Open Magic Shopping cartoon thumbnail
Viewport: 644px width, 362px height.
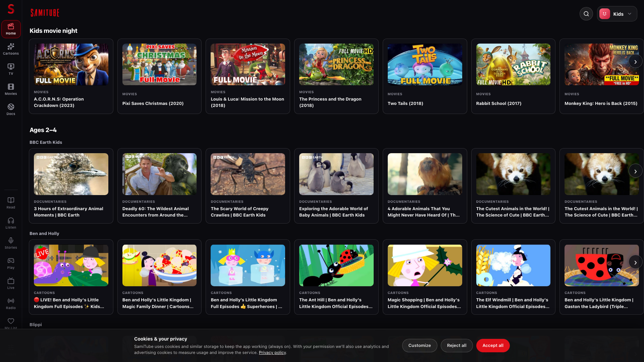point(425,265)
